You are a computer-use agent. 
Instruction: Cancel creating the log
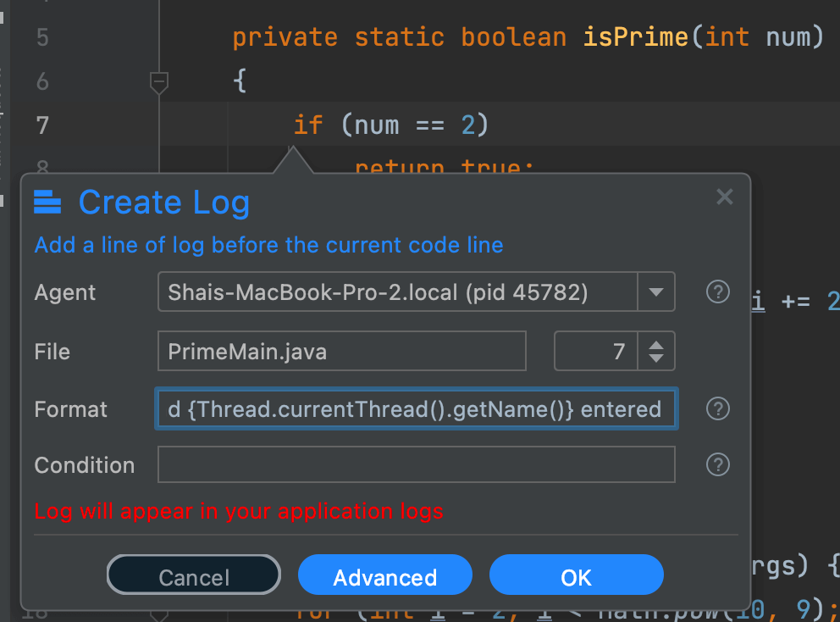click(x=193, y=575)
